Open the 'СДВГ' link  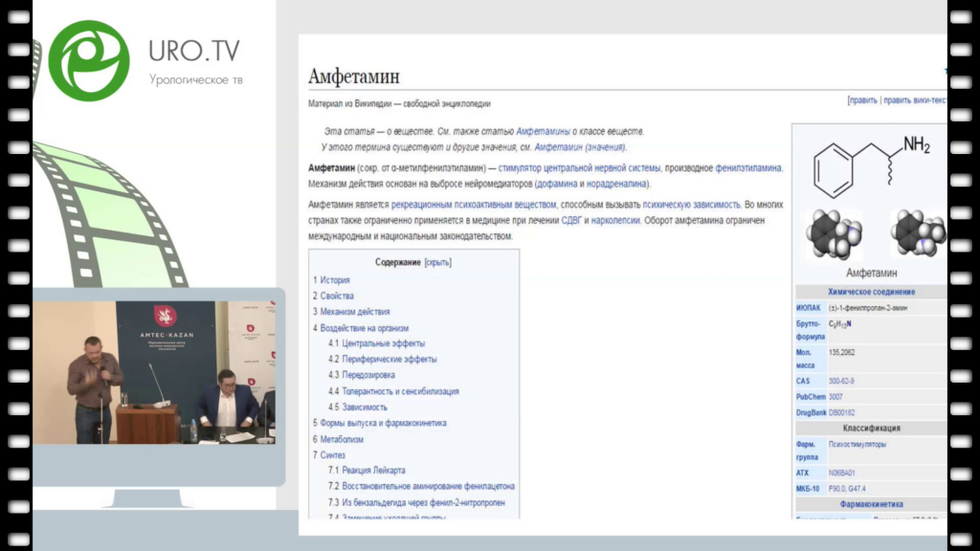pos(571,220)
